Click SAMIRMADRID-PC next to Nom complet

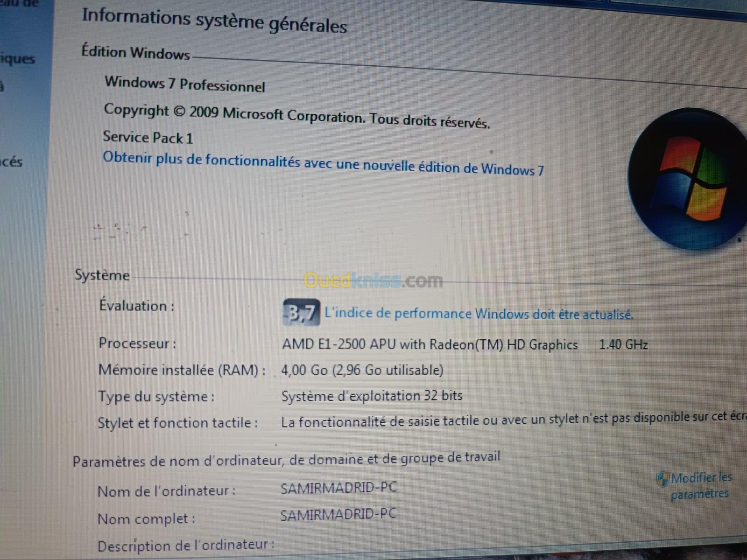tap(338, 514)
